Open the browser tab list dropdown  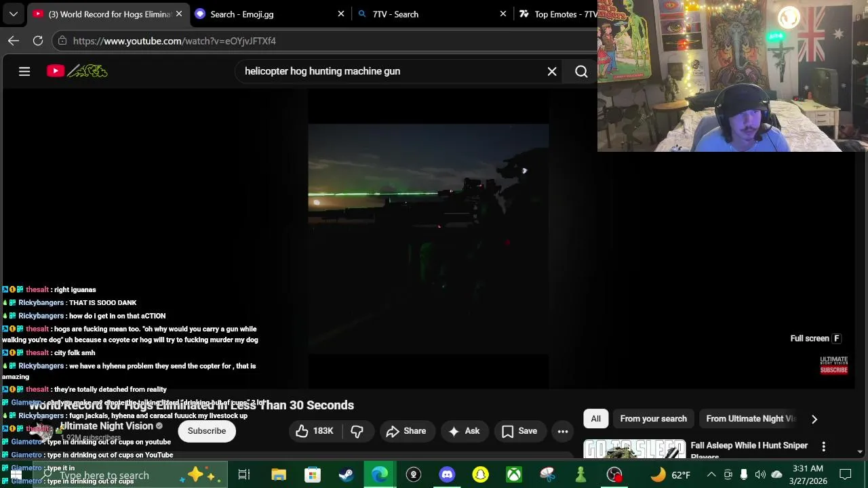point(14,14)
